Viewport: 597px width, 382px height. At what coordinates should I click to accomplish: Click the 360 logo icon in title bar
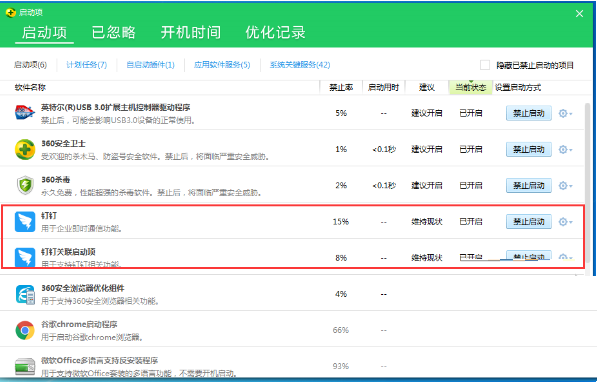pos(11,13)
